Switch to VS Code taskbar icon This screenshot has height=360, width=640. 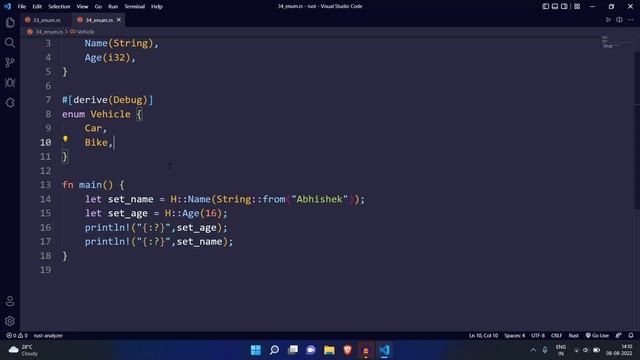(x=384, y=350)
